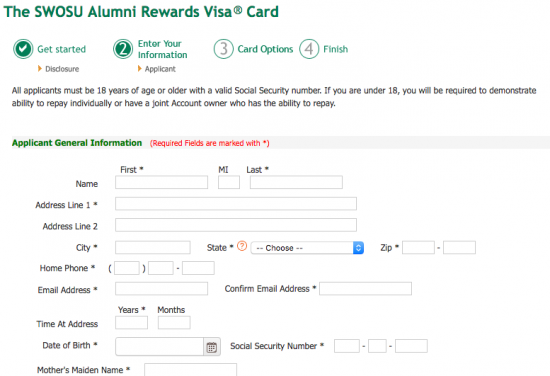Click the step 2 circle icon
The image size is (550, 376).
click(x=123, y=49)
